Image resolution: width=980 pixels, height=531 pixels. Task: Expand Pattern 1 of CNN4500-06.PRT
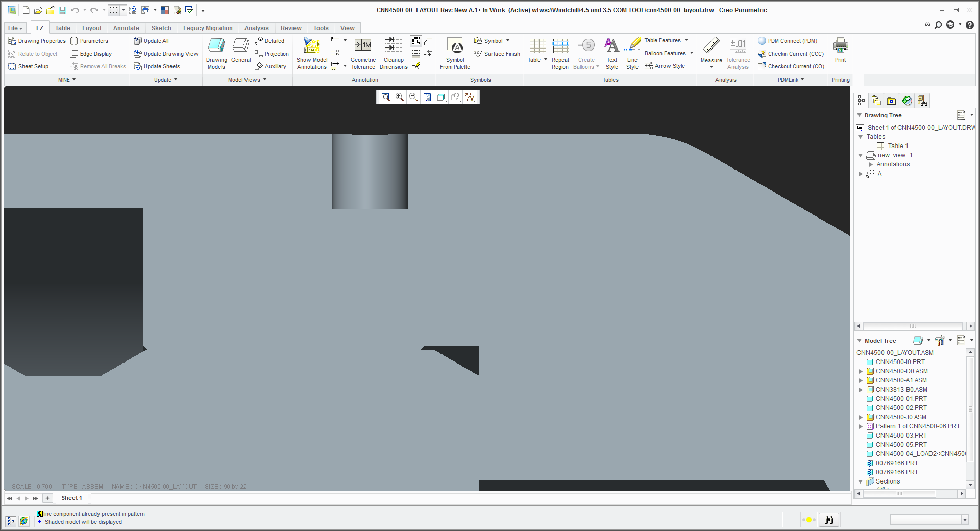pyautogui.click(x=861, y=426)
